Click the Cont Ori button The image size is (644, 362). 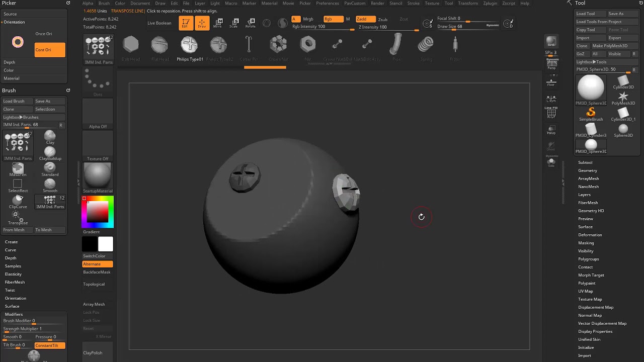[x=50, y=50]
